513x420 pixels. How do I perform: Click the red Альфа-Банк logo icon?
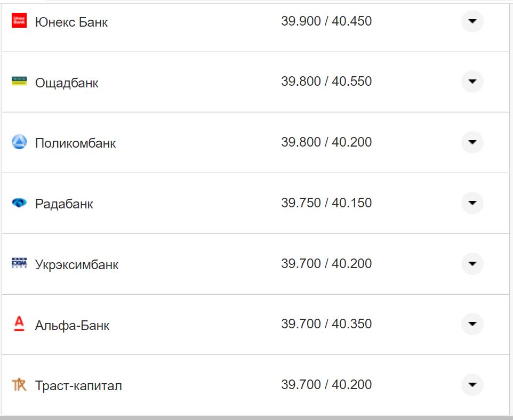(x=19, y=324)
